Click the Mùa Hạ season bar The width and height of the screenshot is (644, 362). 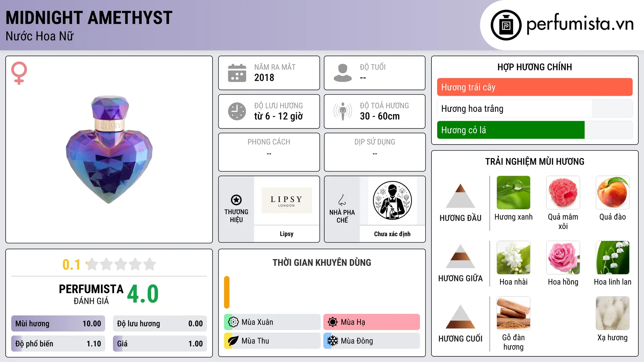point(372,322)
